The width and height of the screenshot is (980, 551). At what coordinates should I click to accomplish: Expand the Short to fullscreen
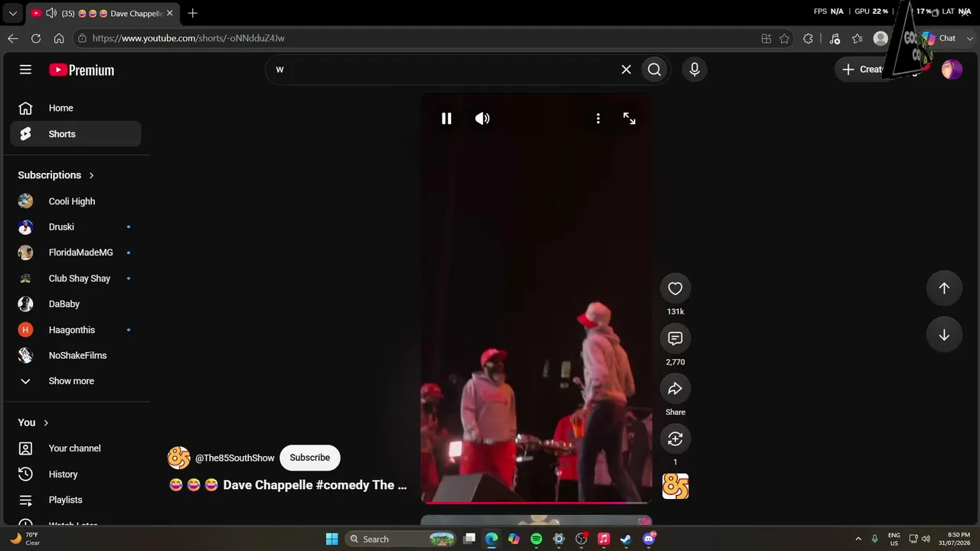click(x=629, y=119)
